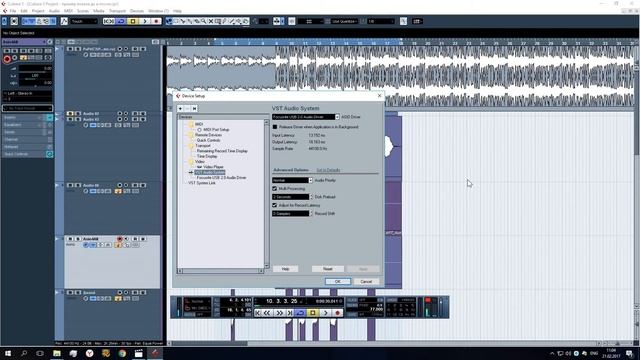Select Quick Controls in device tree

(208, 140)
